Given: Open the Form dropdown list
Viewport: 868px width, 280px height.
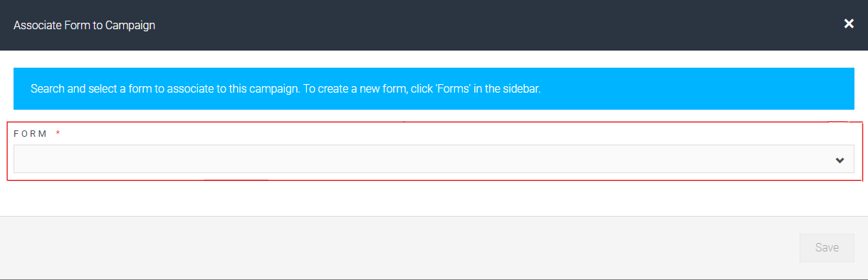Looking at the screenshot, I should pyautogui.click(x=434, y=159).
